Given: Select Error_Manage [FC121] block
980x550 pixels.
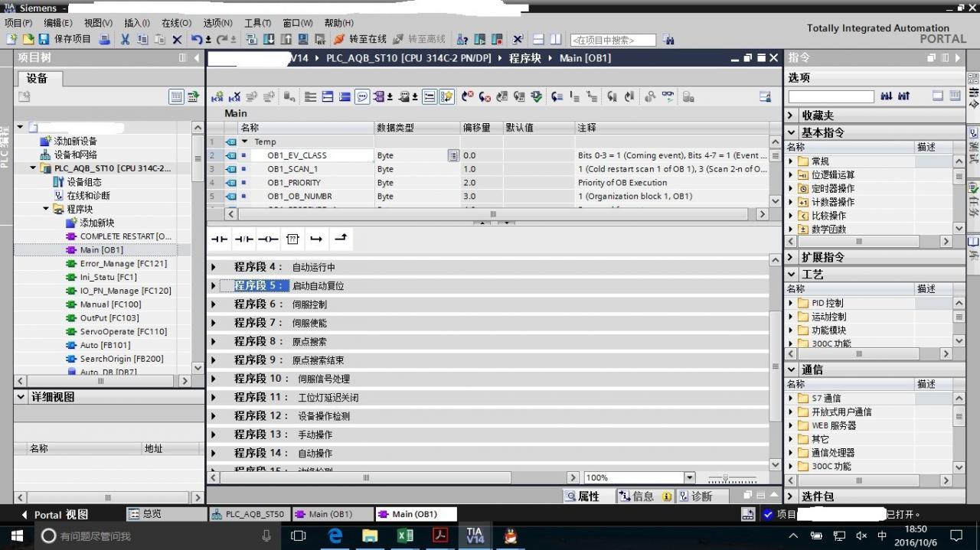Looking at the screenshot, I should tap(123, 264).
